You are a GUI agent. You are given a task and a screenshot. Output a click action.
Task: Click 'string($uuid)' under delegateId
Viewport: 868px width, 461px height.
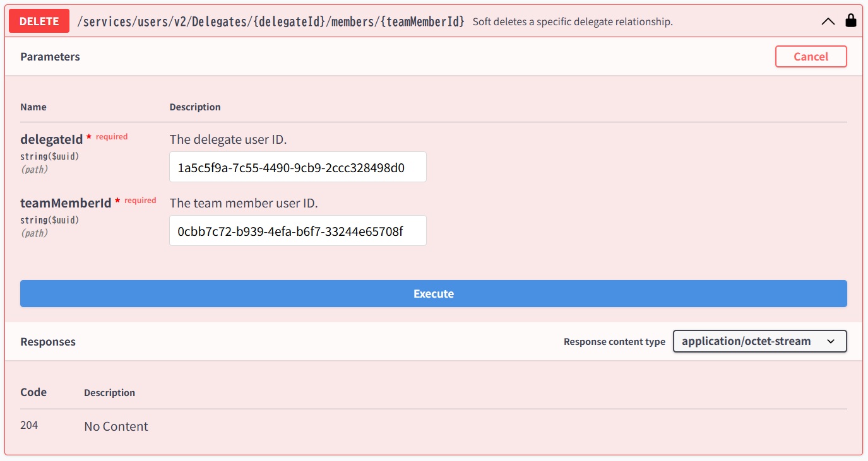(x=50, y=156)
